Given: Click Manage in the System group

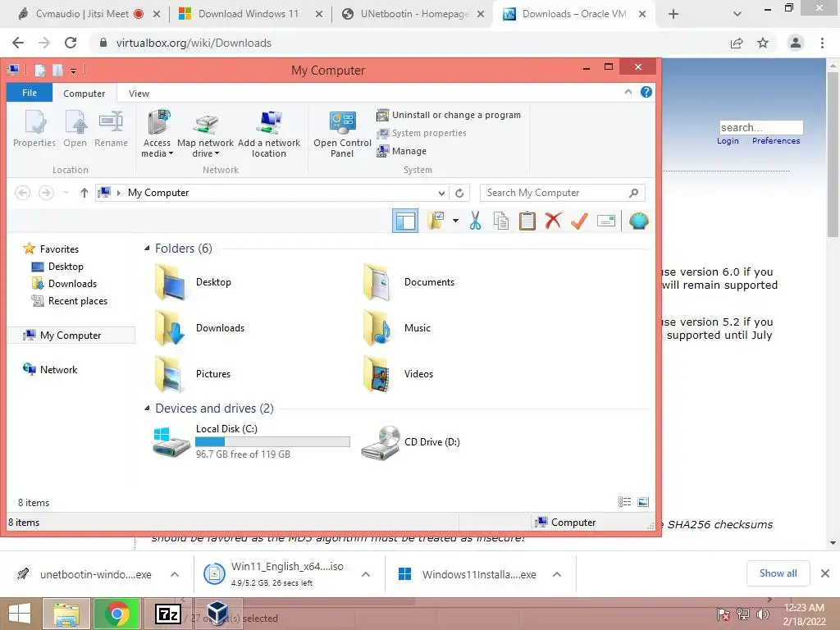Looking at the screenshot, I should [x=401, y=151].
